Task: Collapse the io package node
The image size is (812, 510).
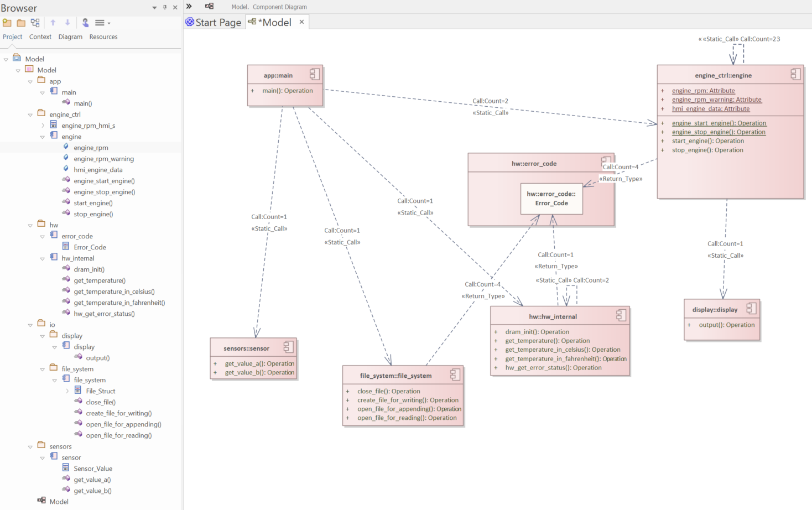Action: (x=30, y=325)
